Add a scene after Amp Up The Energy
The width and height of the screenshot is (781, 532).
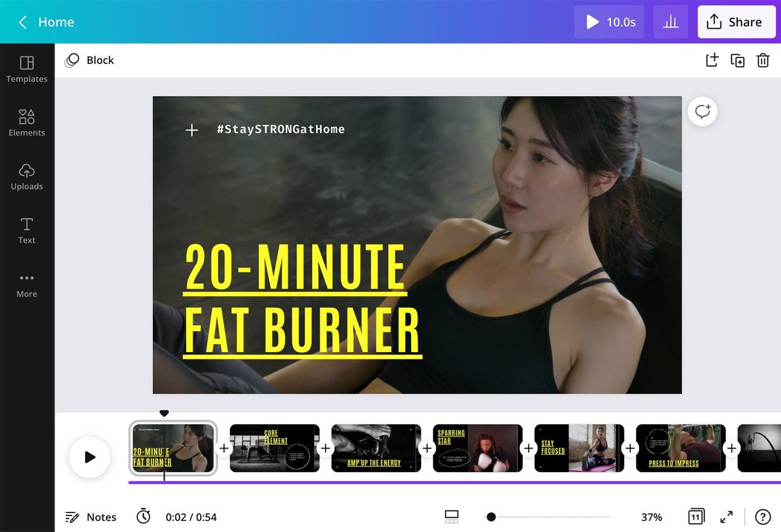[x=427, y=448]
